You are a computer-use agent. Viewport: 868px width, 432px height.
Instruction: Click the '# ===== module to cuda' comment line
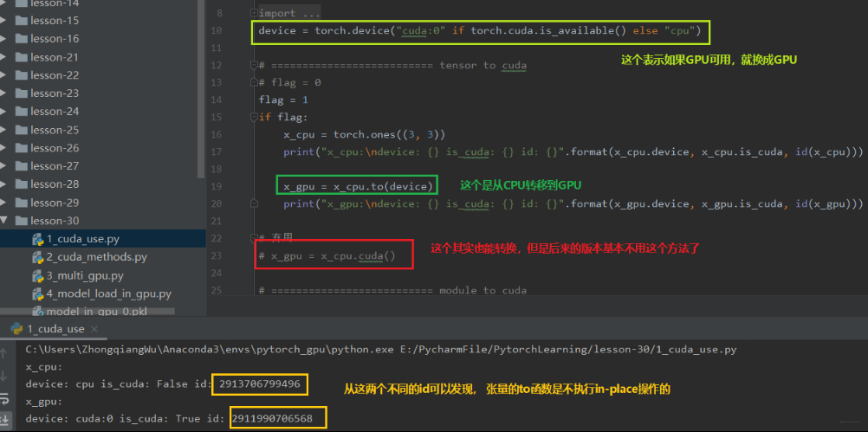[x=392, y=290]
